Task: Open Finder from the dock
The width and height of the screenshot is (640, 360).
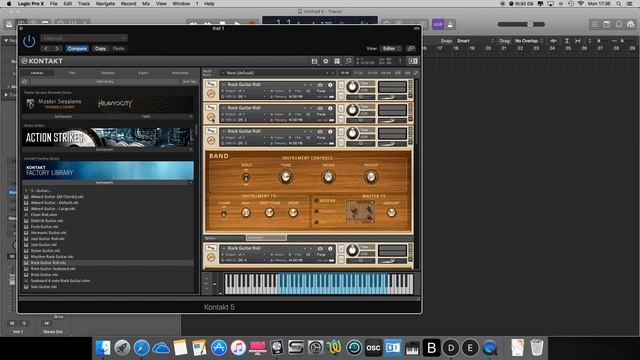Action: click(x=103, y=348)
